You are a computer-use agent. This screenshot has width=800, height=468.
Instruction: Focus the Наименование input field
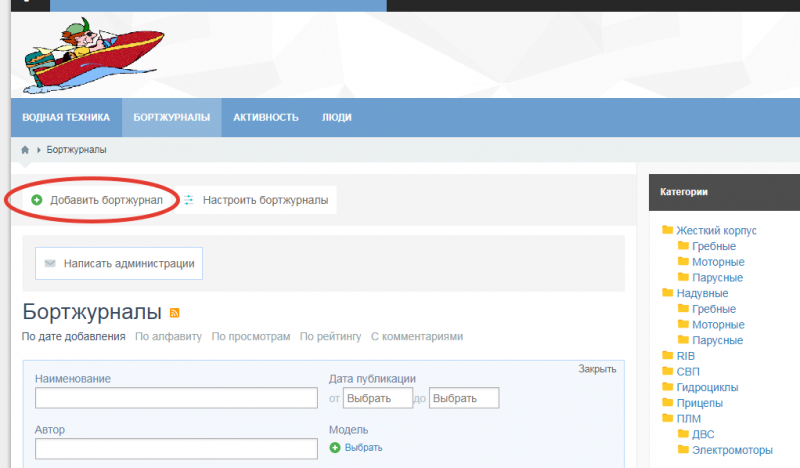tap(176, 398)
